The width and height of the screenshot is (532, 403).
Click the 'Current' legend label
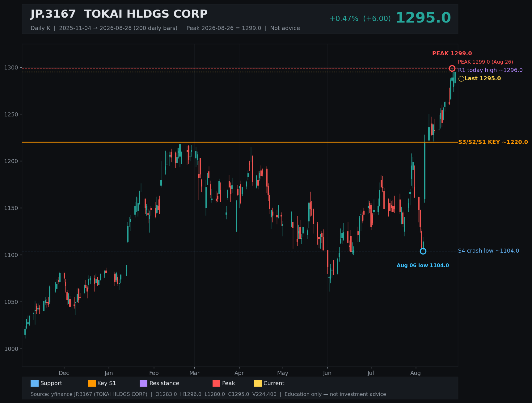click(274, 383)
